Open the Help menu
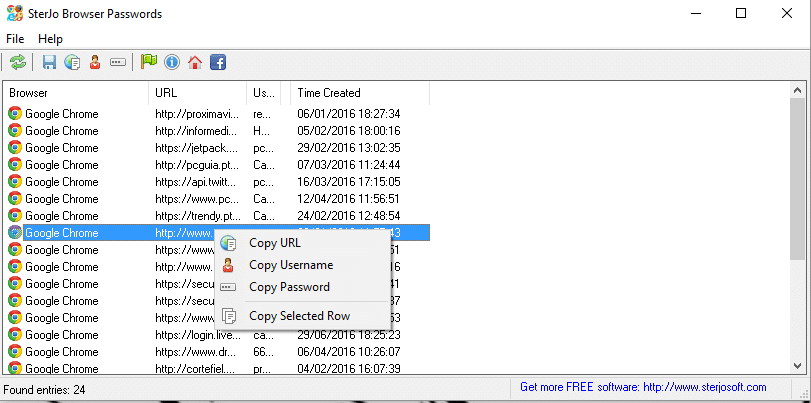 click(50, 39)
